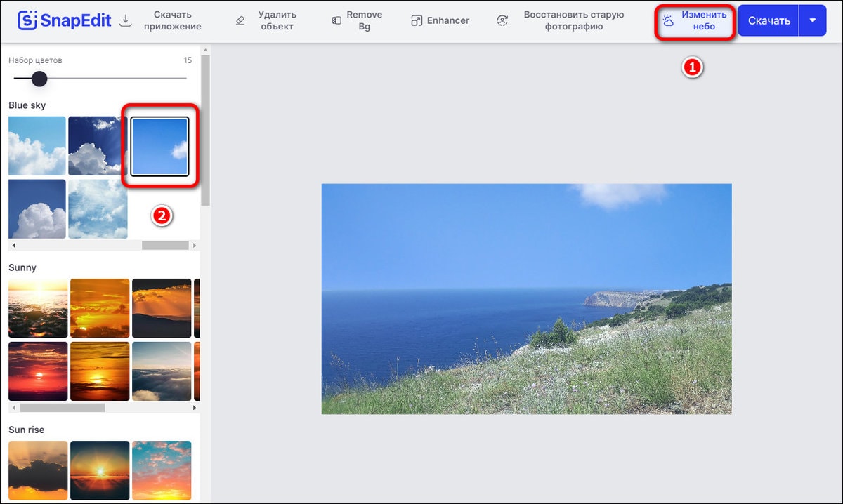Click the Sunny list right scroll arrow
The width and height of the screenshot is (843, 504).
point(195,408)
